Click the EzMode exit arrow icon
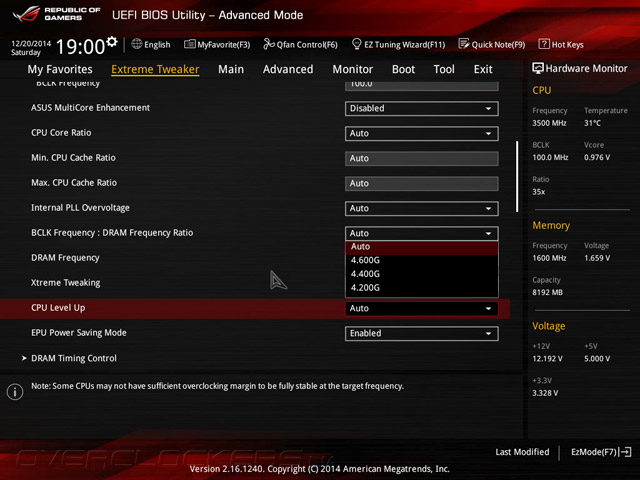The image size is (640, 480). [x=626, y=452]
